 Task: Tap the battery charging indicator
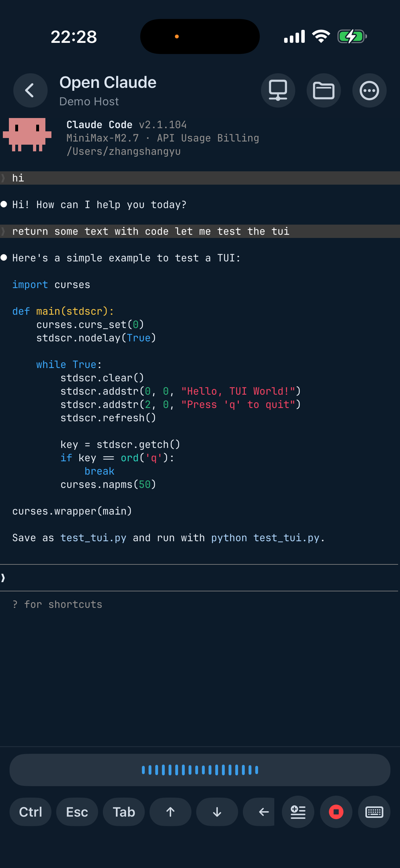352,36
